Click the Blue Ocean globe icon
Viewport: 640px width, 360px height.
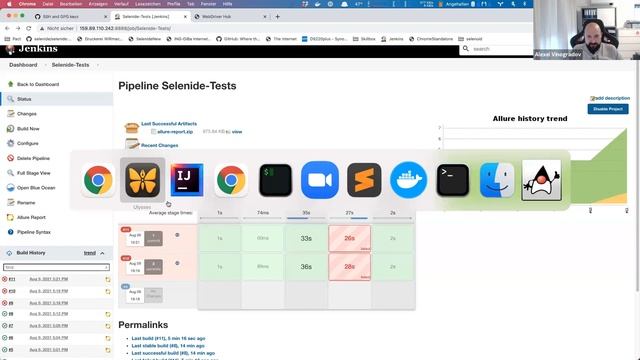[11, 188]
